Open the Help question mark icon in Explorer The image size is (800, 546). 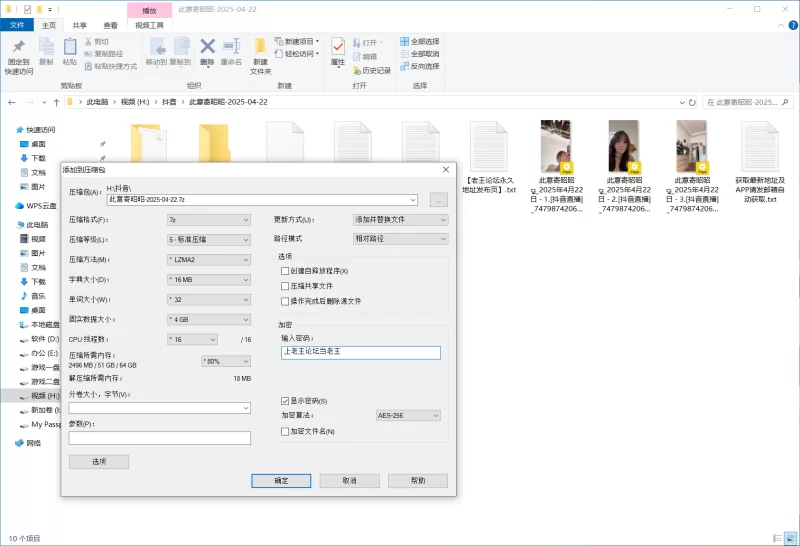click(793, 25)
